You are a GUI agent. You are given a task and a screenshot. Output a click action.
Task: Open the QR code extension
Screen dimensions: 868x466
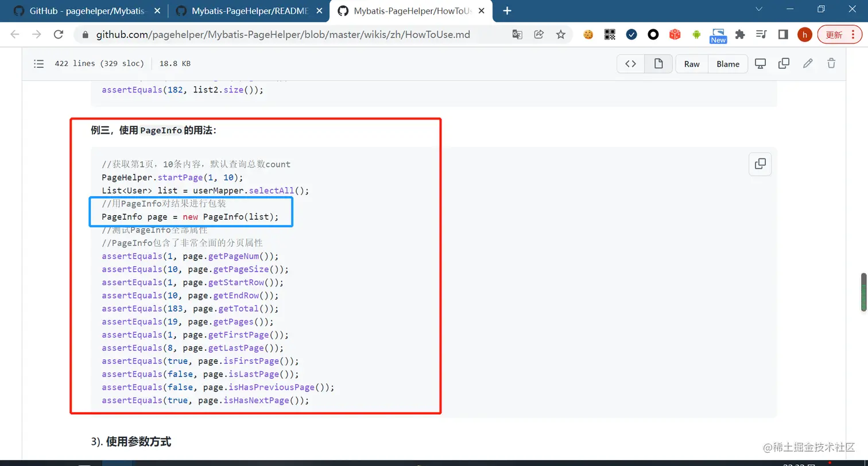(x=610, y=34)
